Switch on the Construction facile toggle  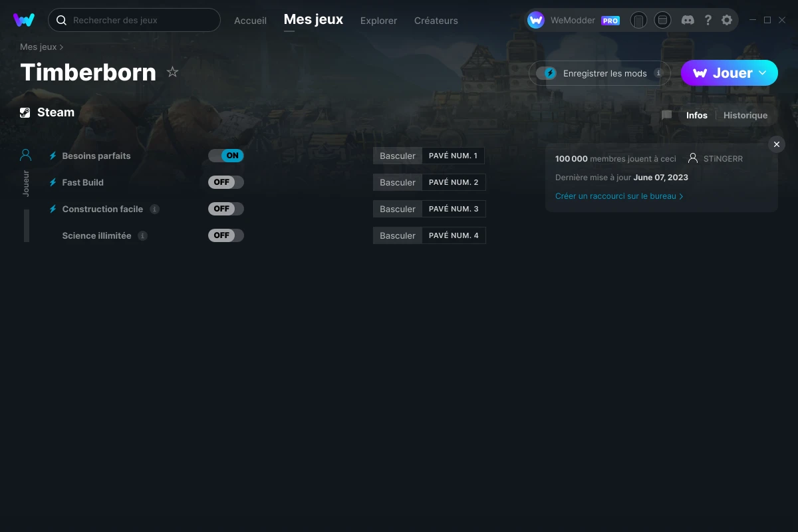pyautogui.click(x=226, y=209)
